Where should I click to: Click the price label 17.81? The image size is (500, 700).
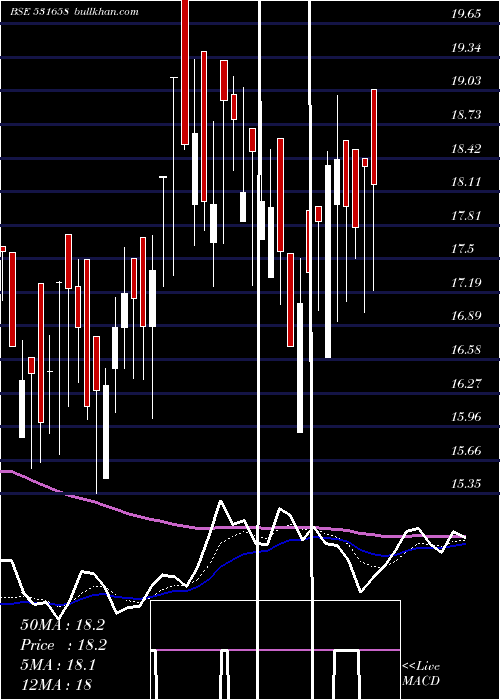click(466, 216)
